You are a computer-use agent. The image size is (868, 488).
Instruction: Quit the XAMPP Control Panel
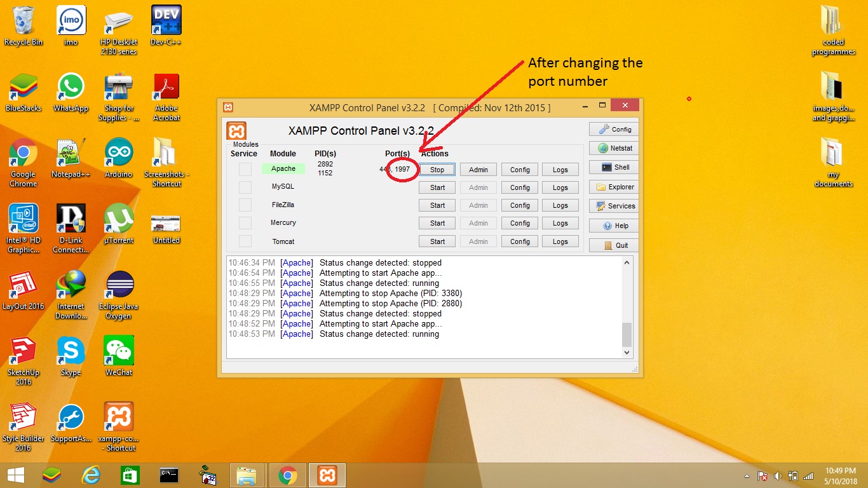point(613,245)
